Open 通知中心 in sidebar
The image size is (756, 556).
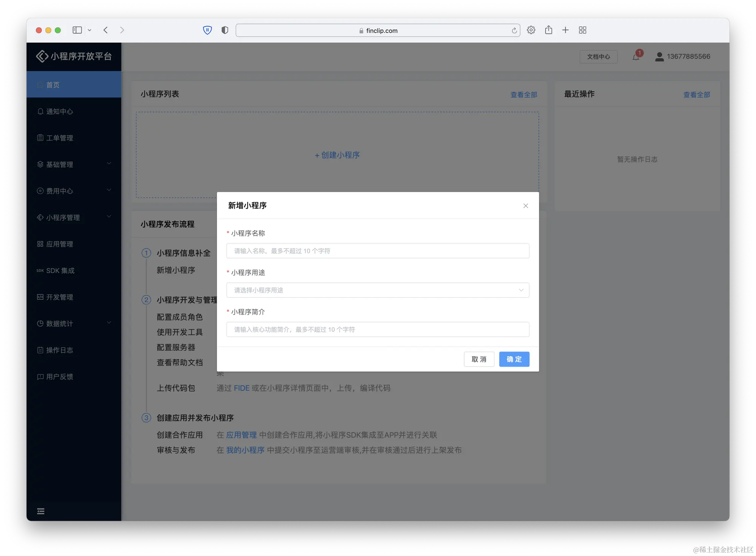tap(59, 112)
